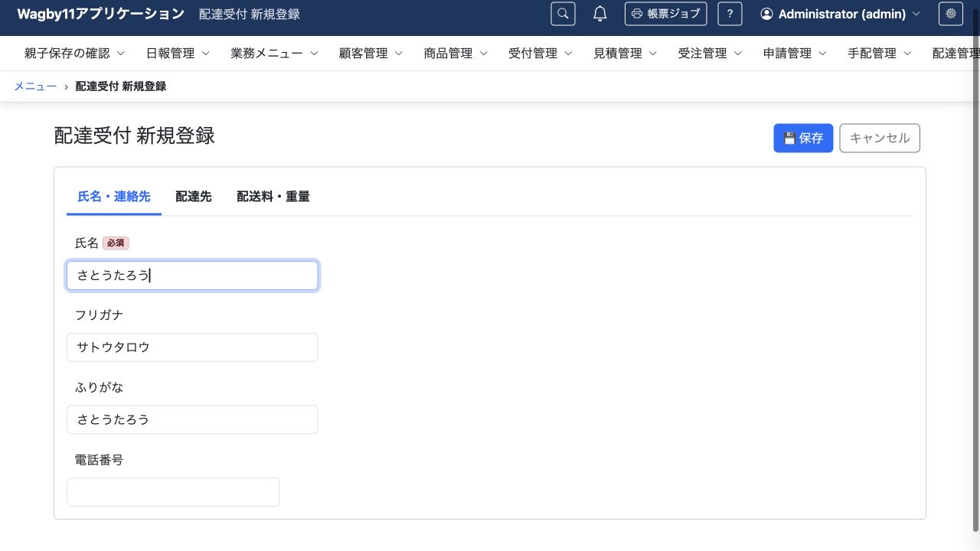Screen dimensions: 980x551
Task: Open 帳票ジョブ print jobs
Action: pyautogui.click(x=666, y=14)
